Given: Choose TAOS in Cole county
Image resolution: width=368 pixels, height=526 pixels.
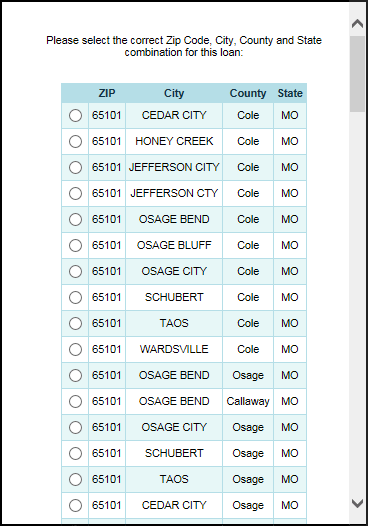Looking at the screenshot, I should click(75, 323).
